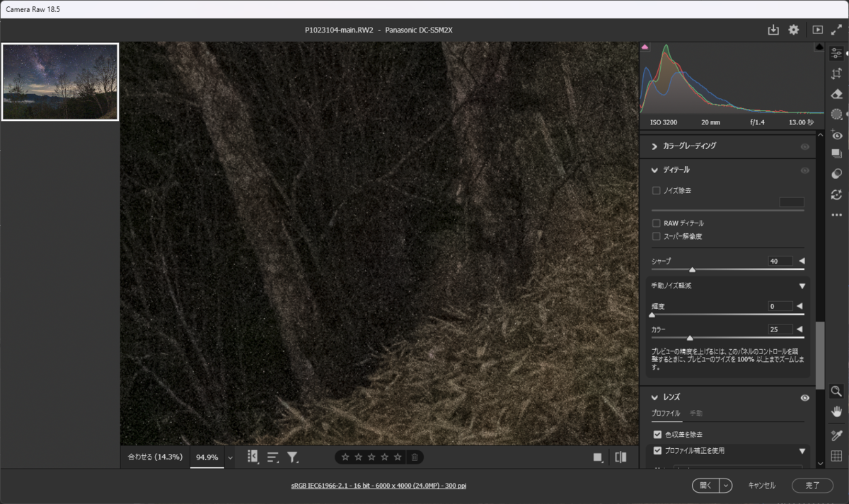The height and width of the screenshot is (504, 849).
Task: Collapse 手動ノイズ軽減 section triangle
Action: tap(802, 286)
